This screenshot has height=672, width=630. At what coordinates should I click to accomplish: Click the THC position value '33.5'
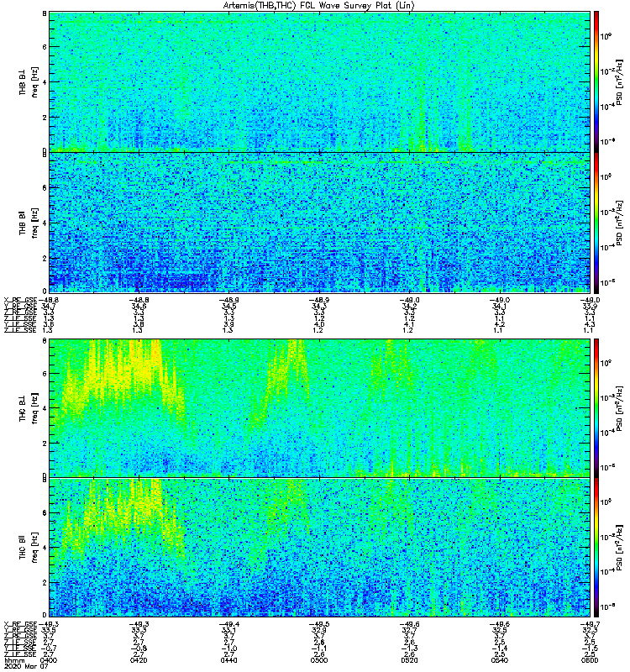pyautogui.click(x=49, y=630)
